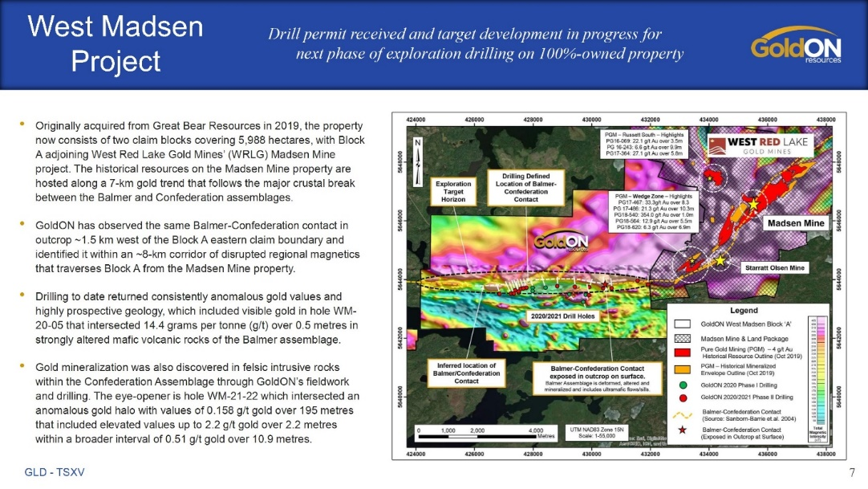Screen dimensions: 868x489
Task: Click the green circle for 2020 Phase I Drilling
Action: point(683,385)
